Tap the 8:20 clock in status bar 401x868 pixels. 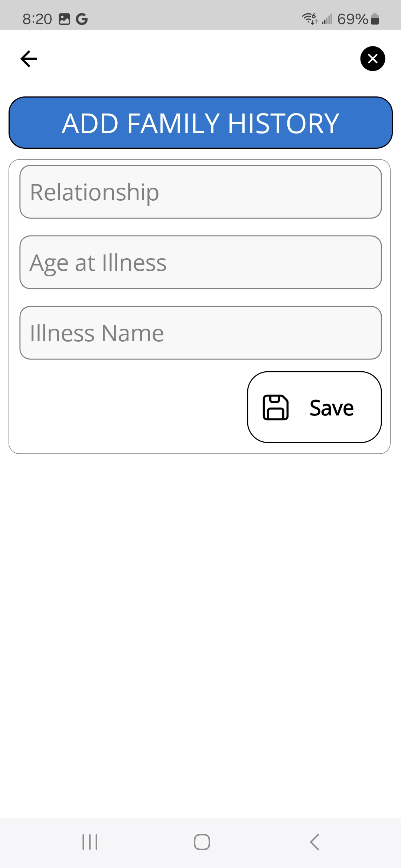tap(37, 19)
